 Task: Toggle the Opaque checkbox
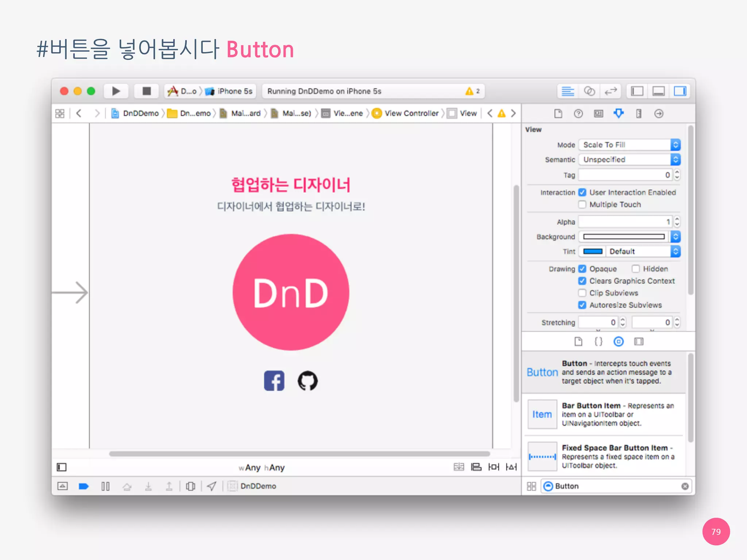click(x=582, y=269)
